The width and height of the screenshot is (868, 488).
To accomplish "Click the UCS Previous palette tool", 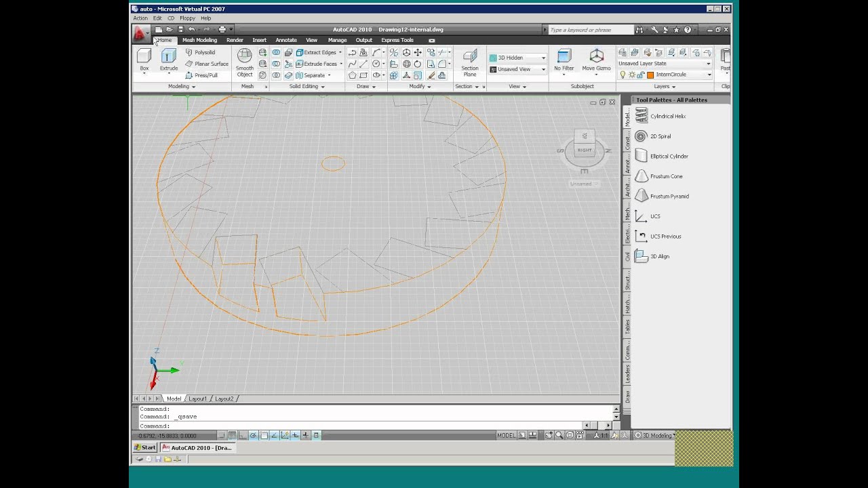I will point(658,236).
